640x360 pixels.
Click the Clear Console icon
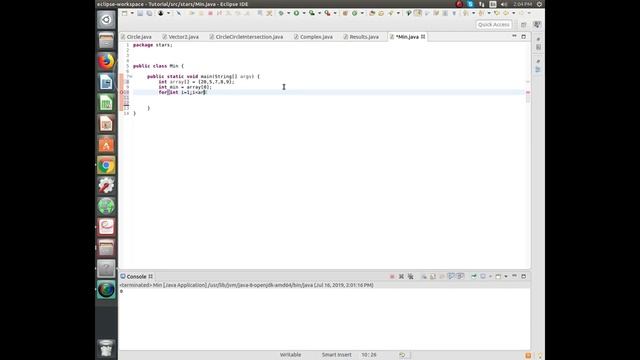pos(424,276)
